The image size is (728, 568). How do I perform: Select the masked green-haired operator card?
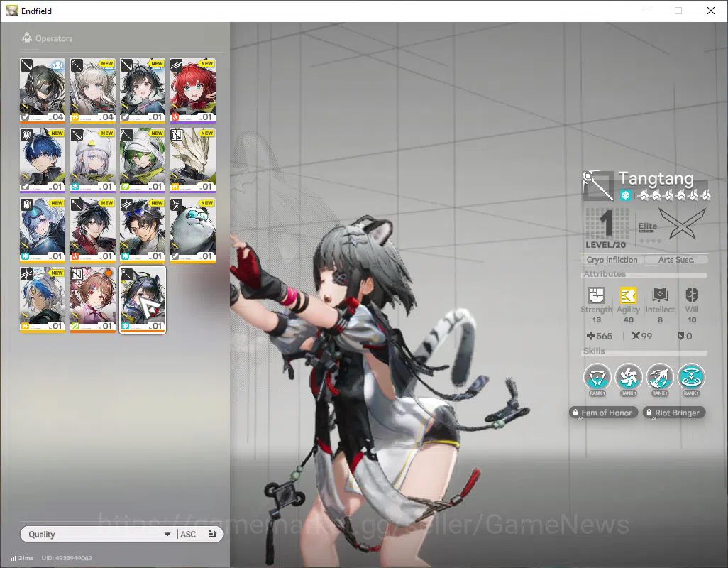pyautogui.click(x=43, y=90)
